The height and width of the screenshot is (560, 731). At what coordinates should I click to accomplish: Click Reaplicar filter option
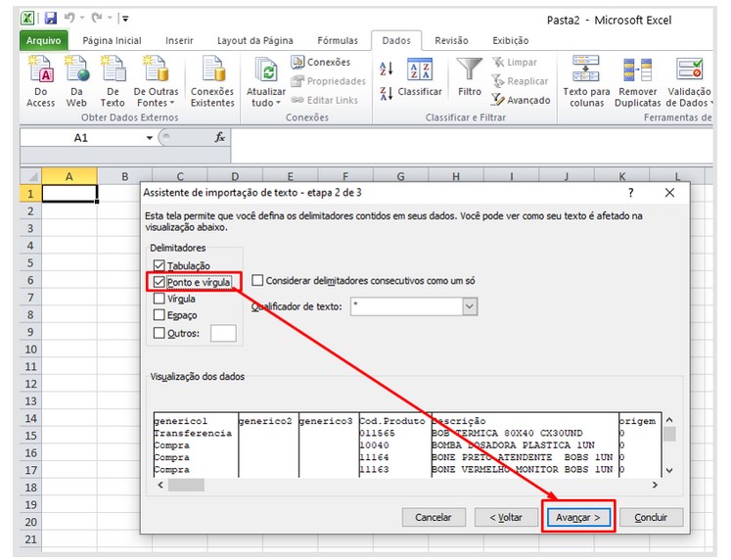click(520, 81)
